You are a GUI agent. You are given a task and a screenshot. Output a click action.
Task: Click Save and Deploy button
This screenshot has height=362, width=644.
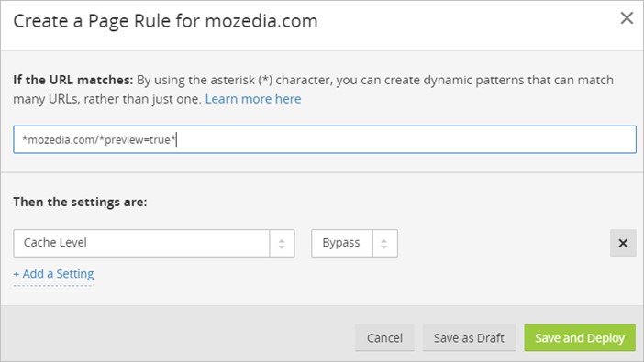580,338
